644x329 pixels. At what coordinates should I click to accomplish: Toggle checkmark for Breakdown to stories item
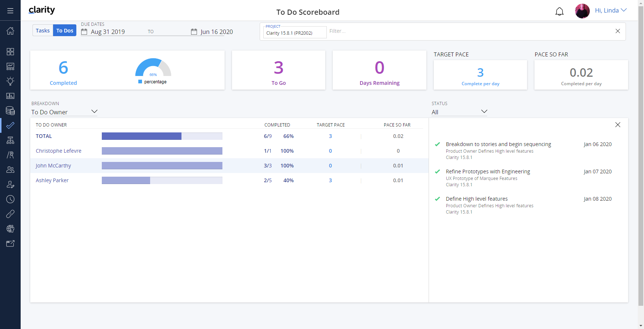click(x=437, y=144)
